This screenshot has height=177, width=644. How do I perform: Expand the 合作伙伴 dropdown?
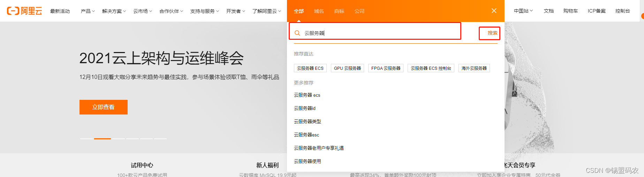pyautogui.click(x=171, y=11)
